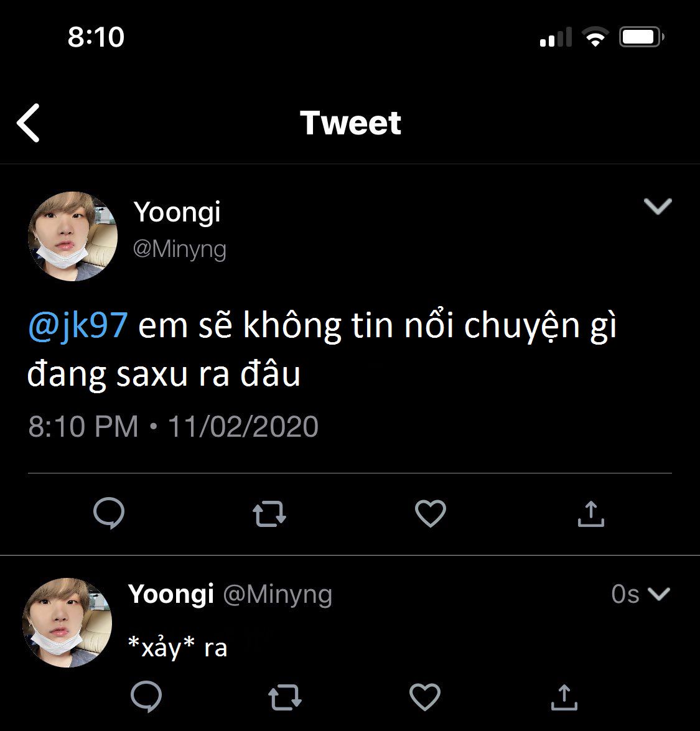Tap the bold Yoongi name in reply

171,594
